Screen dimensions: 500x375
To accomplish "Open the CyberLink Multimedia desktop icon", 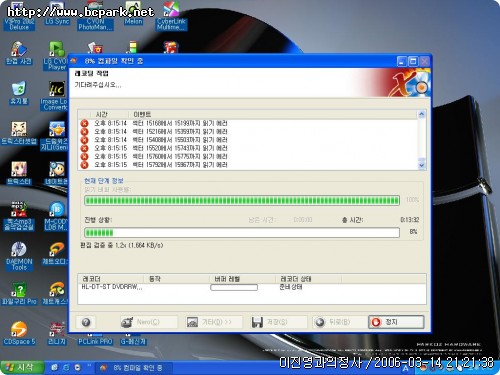I will click(171, 17).
